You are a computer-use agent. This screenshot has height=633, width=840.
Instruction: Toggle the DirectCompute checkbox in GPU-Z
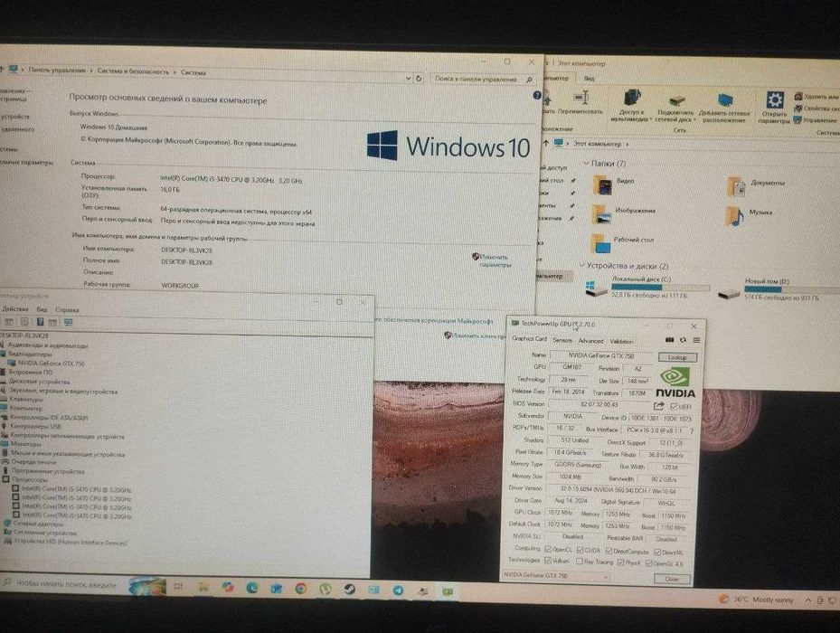(609, 551)
